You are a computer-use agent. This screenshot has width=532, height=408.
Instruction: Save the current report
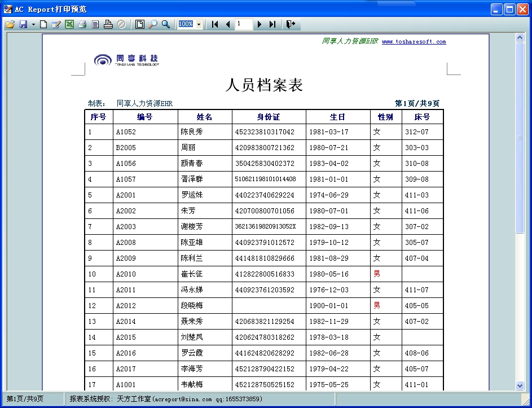(x=24, y=24)
